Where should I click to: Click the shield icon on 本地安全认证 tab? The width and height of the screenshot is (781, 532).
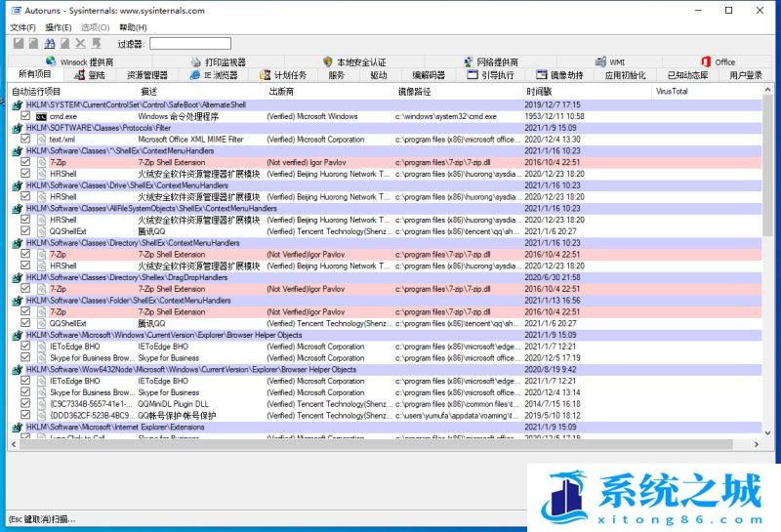pos(327,61)
